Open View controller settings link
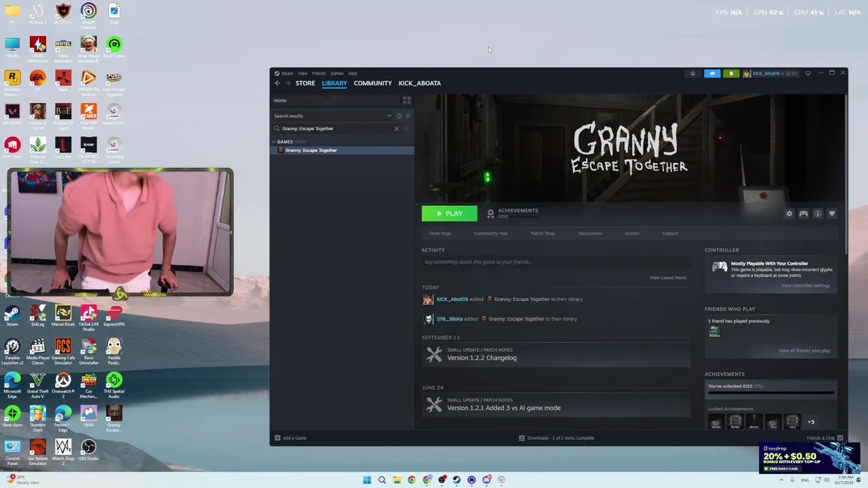This screenshot has width=868, height=488. point(806,285)
